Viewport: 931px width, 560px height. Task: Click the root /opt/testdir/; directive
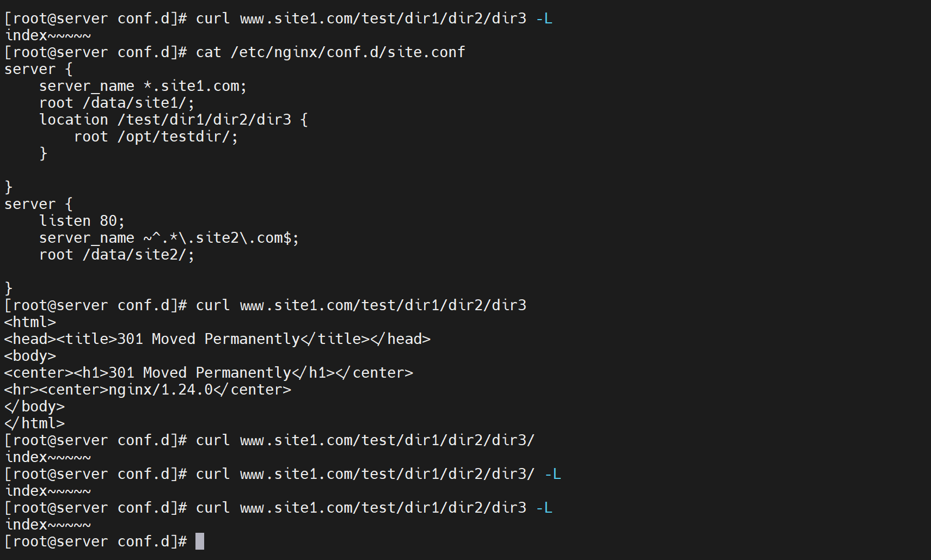[156, 137]
